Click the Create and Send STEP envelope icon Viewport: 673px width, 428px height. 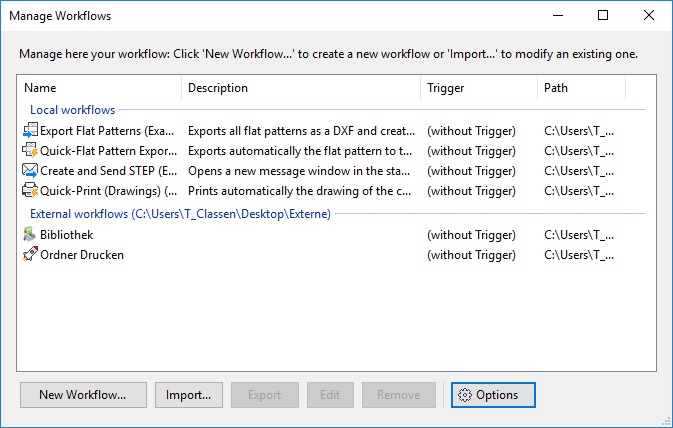pos(29,171)
